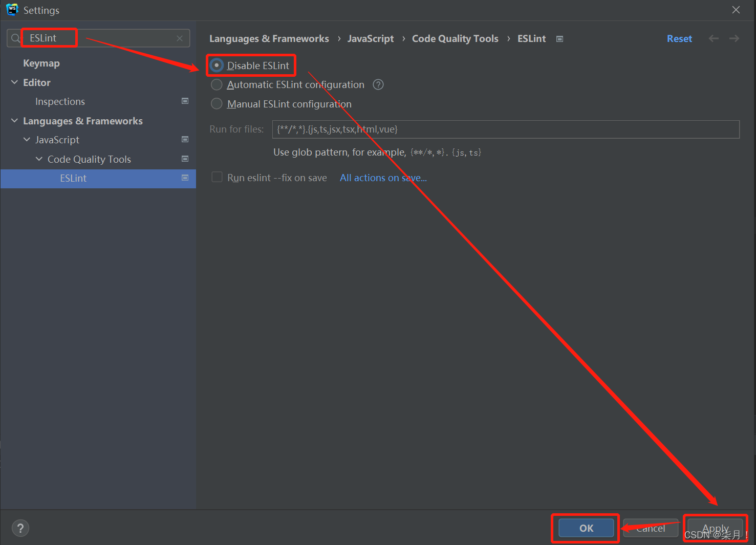
Task: Click the Reset link
Action: coord(679,38)
